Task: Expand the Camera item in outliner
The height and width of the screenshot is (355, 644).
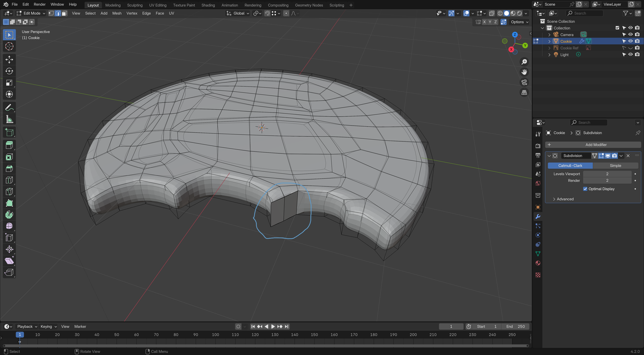Action: point(549,35)
